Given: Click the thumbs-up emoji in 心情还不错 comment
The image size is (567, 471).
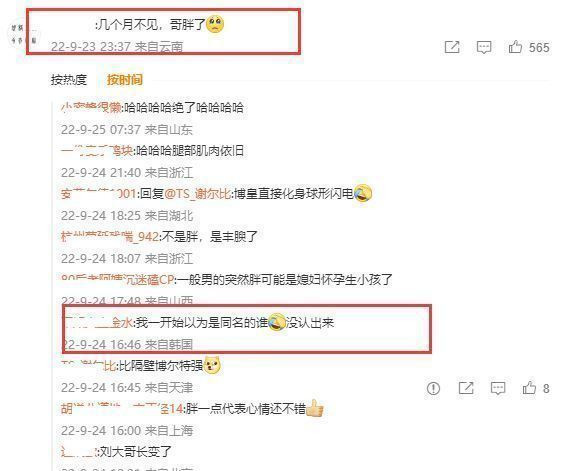Looking at the screenshot, I should tap(315, 408).
